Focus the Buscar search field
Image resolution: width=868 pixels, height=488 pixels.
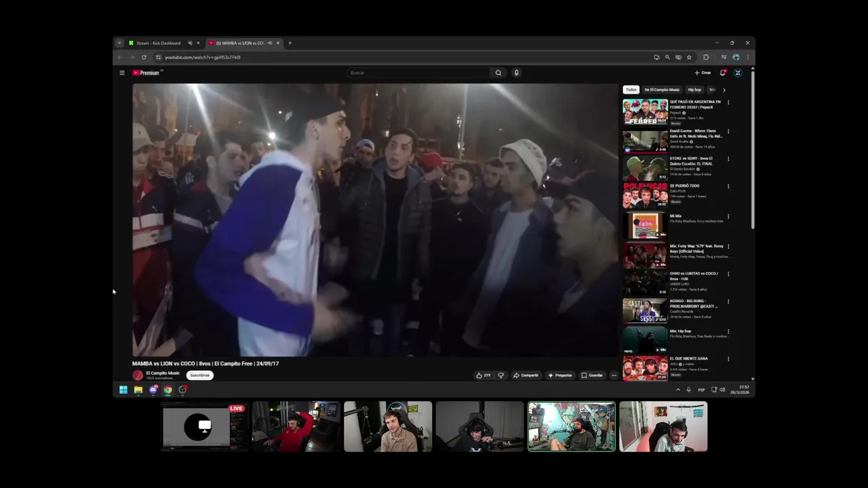pos(418,73)
